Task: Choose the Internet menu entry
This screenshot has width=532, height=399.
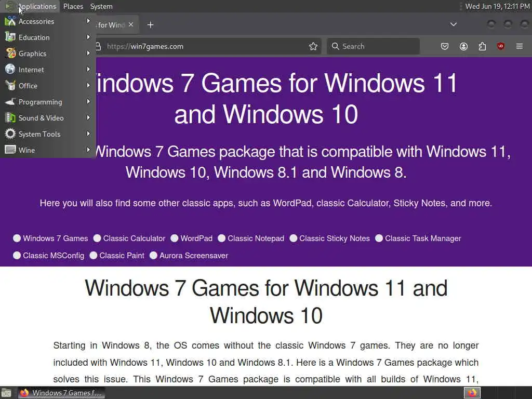Action: [x=48, y=69]
